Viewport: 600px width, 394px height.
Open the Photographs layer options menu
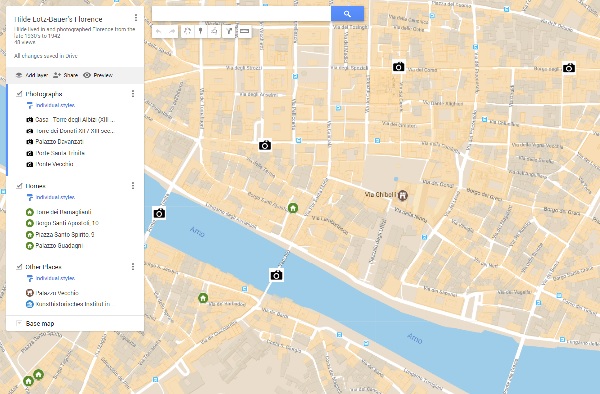133,94
